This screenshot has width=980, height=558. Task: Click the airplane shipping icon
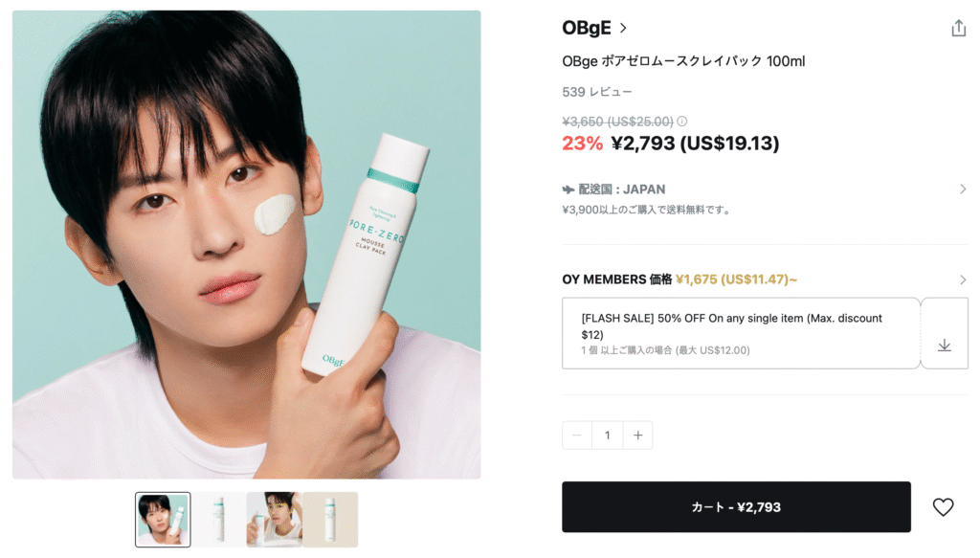tap(568, 190)
